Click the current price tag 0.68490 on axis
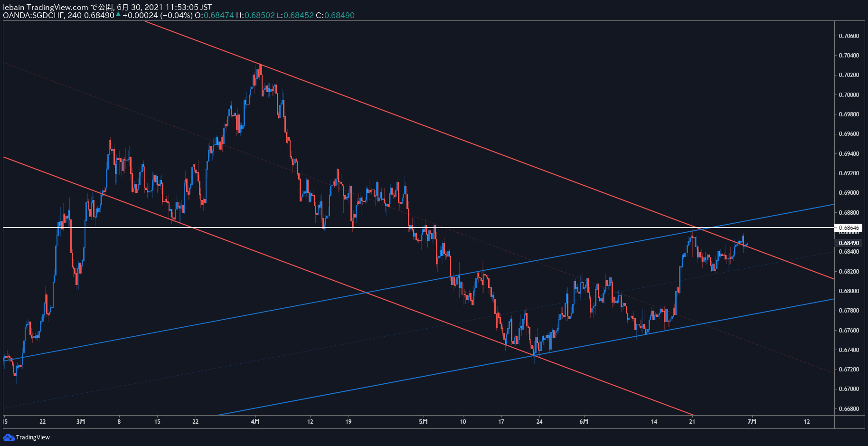 849,243
